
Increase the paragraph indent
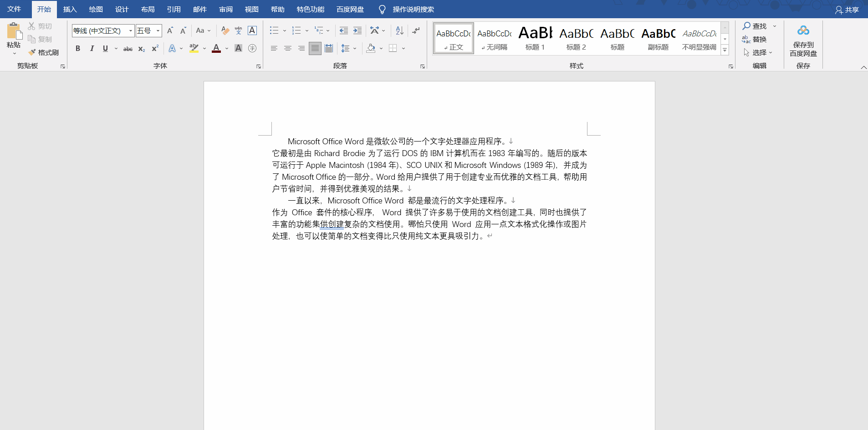(357, 30)
